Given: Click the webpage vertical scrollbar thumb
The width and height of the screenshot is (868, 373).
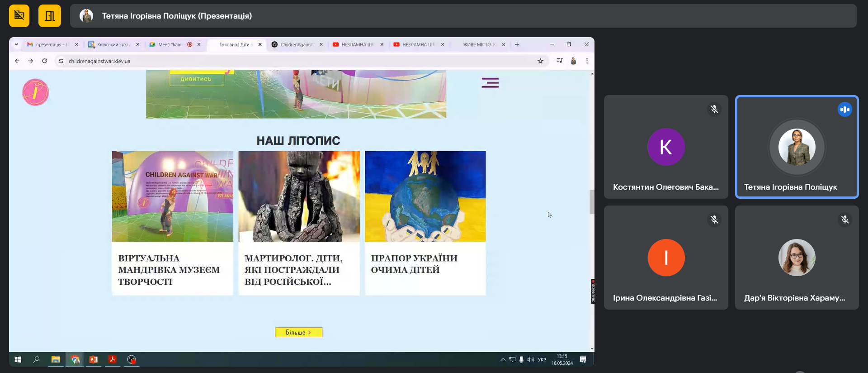Looking at the screenshot, I should pyautogui.click(x=591, y=202).
